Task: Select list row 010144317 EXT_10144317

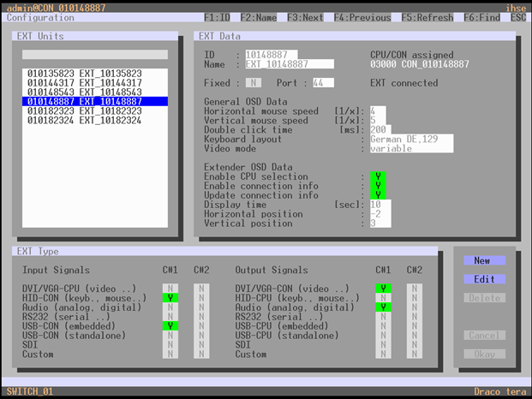Action: 95,83
